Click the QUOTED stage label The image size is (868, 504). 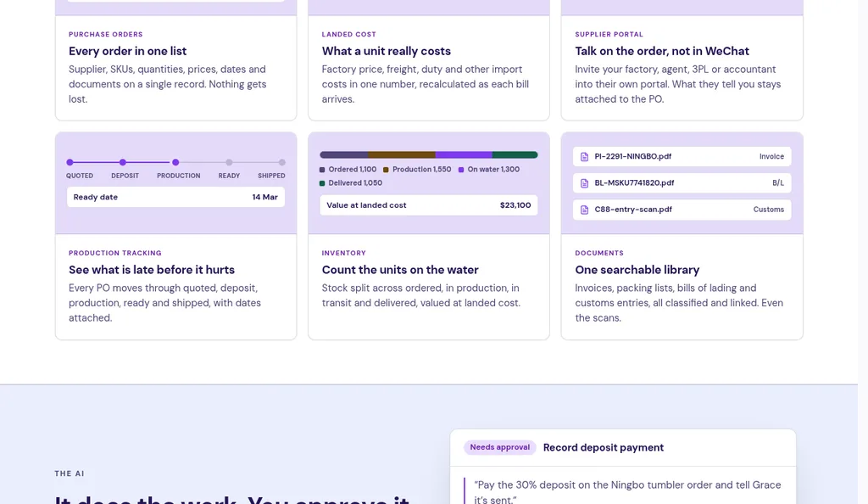click(80, 176)
